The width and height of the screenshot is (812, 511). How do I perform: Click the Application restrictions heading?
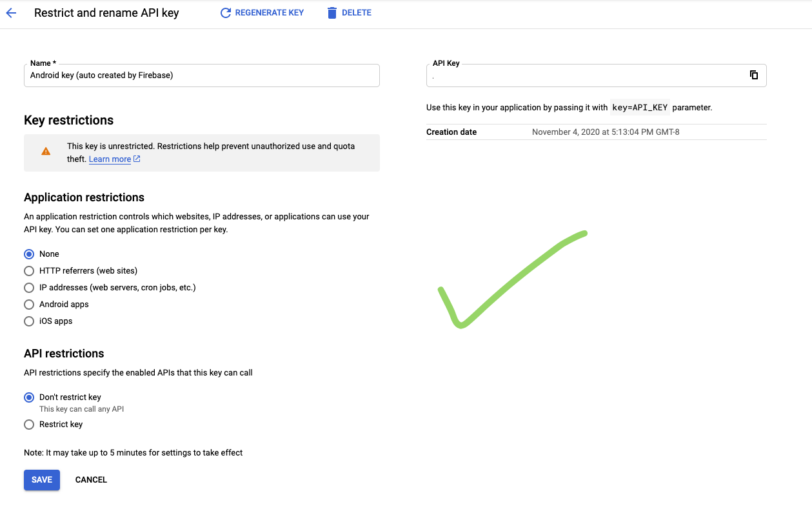84,197
